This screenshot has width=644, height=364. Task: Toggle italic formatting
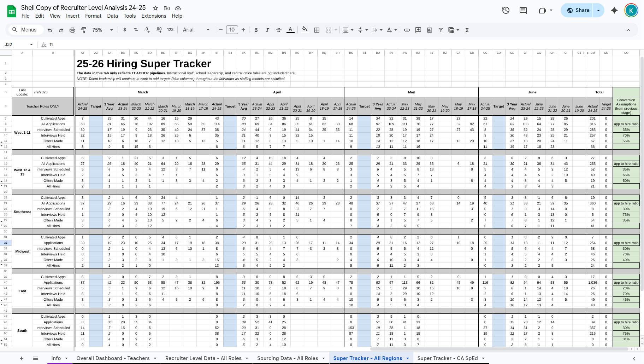click(267, 30)
